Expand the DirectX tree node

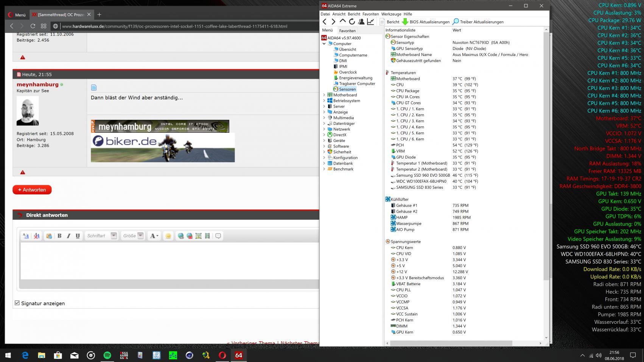[x=324, y=135]
